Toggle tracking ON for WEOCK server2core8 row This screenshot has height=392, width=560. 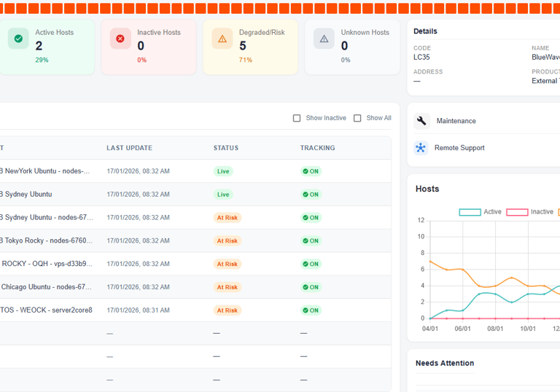click(311, 310)
